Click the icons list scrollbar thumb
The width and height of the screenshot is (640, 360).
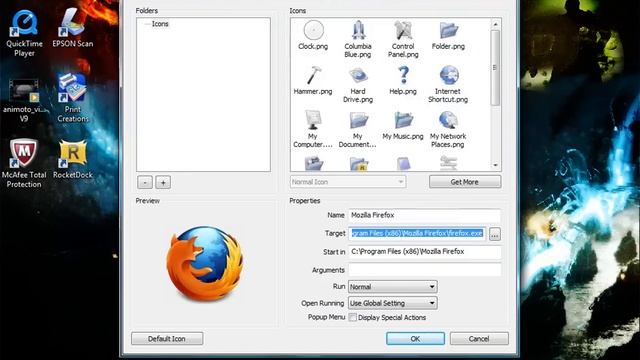click(496, 68)
